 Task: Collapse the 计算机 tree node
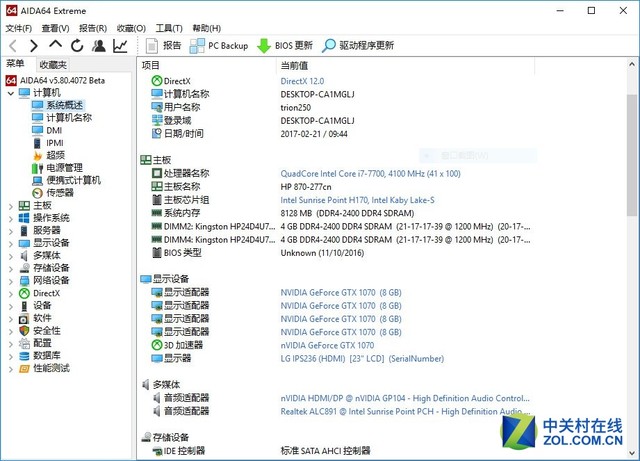tap(11, 93)
